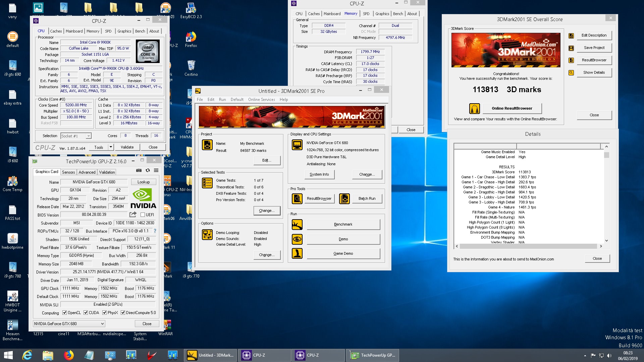
Task: Click the DRAM Frequency 1799.7 MHz value
Action: pyautogui.click(x=370, y=52)
